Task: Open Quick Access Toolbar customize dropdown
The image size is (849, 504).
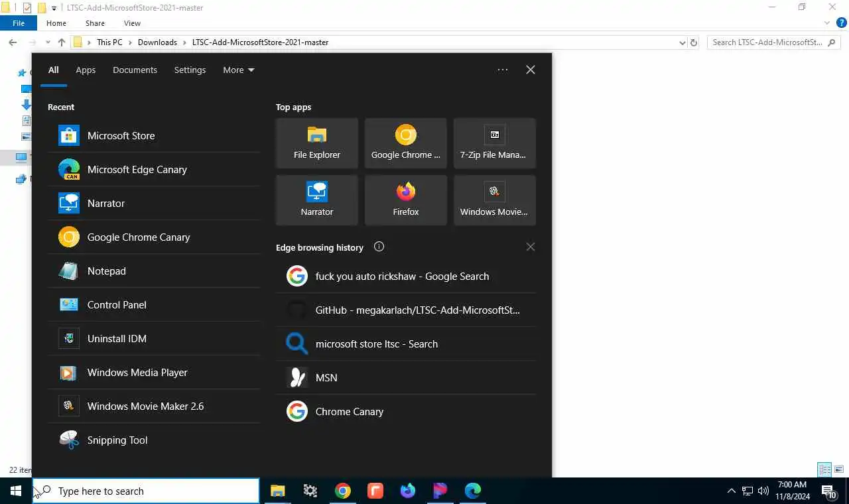Action: pos(54,8)
